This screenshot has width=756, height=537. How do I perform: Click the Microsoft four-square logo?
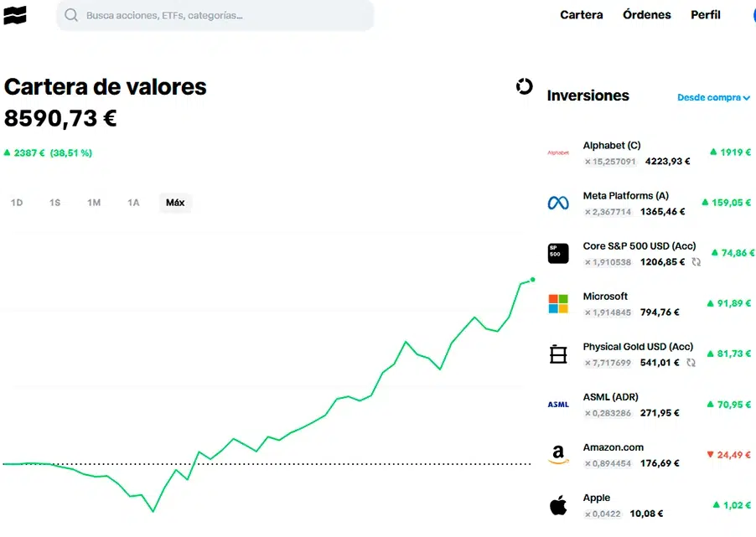pos(557,303)
